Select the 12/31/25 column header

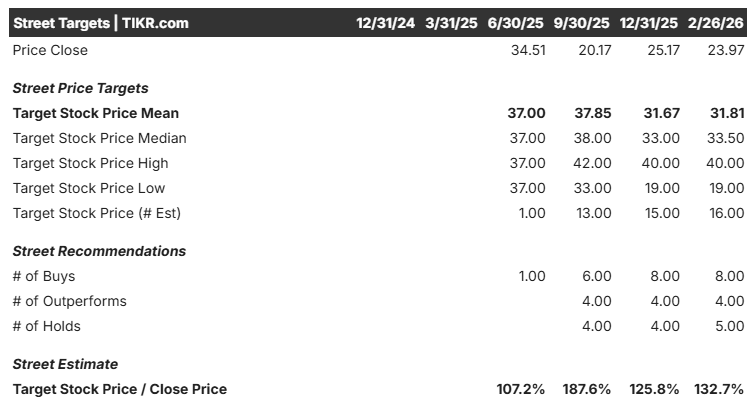(x=649, y=23)
